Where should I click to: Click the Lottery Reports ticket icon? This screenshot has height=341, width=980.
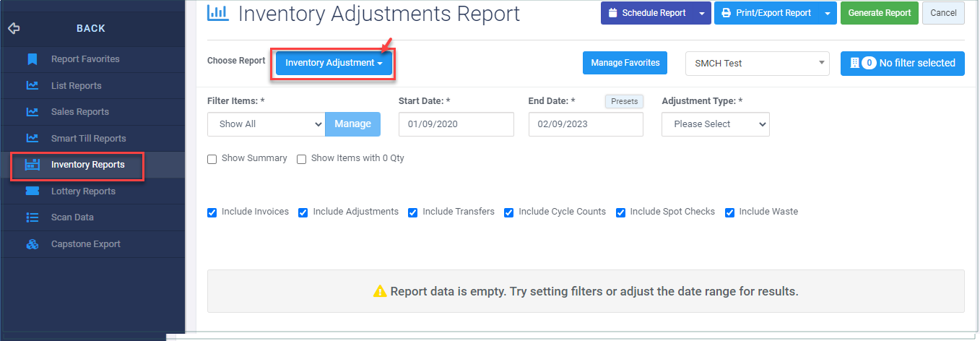point(32,191)
